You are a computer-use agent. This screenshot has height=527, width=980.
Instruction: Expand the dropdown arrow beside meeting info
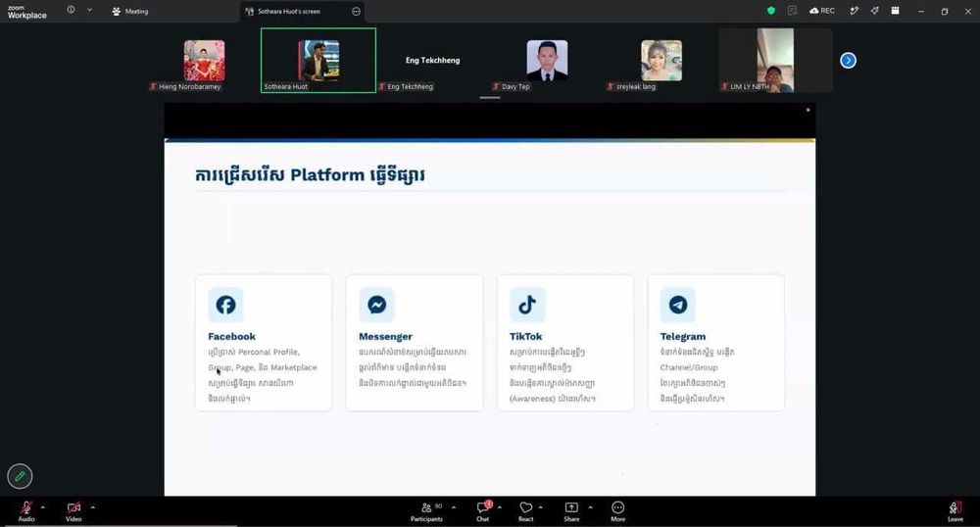pos(89,10)
